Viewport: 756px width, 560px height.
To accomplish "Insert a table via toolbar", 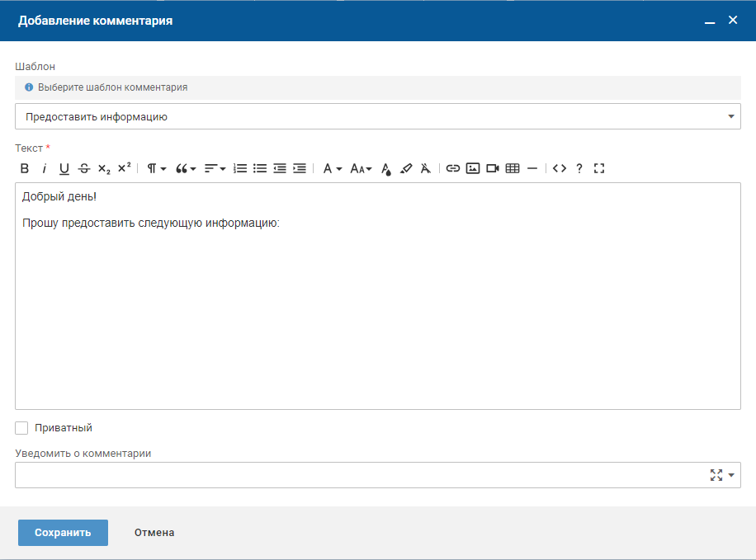I will (513, 168).
